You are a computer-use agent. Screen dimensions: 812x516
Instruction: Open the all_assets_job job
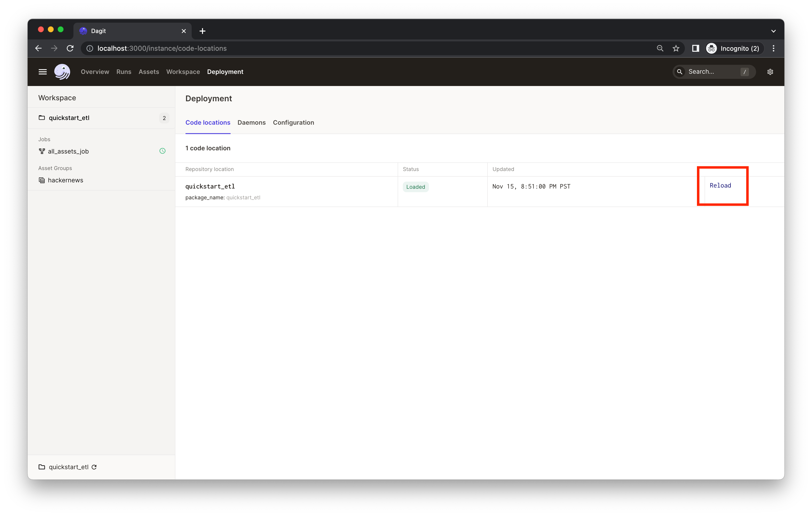[68, 152]
